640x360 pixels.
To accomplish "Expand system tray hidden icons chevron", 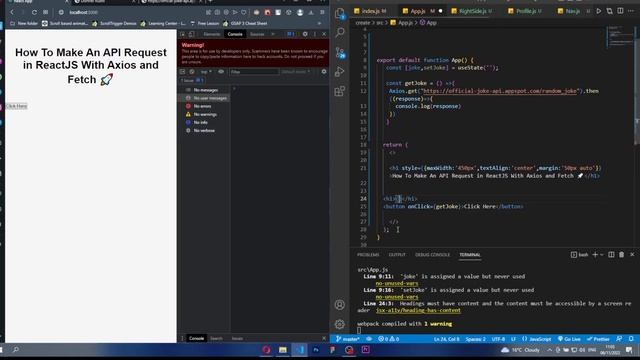I will click(549, 350).
